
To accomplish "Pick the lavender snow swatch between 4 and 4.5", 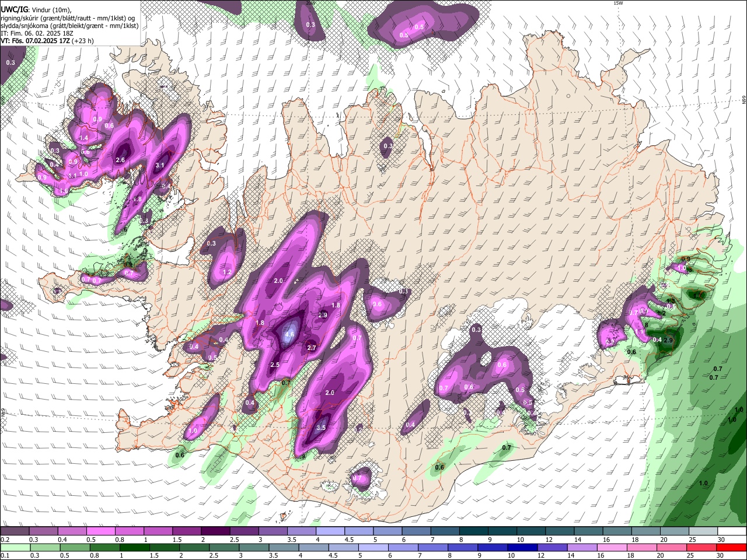I will coord(330,531).
